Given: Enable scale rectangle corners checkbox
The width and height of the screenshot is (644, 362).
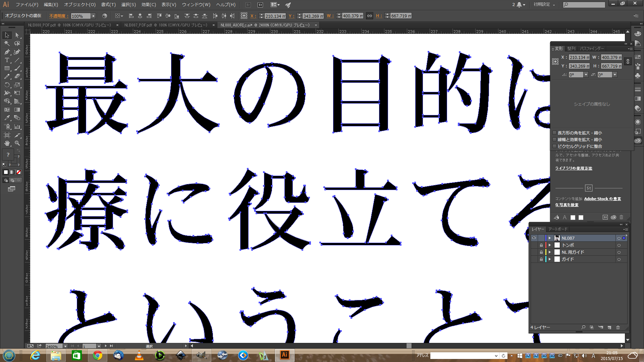Looking at the screenshot, I should pos(554,133).
